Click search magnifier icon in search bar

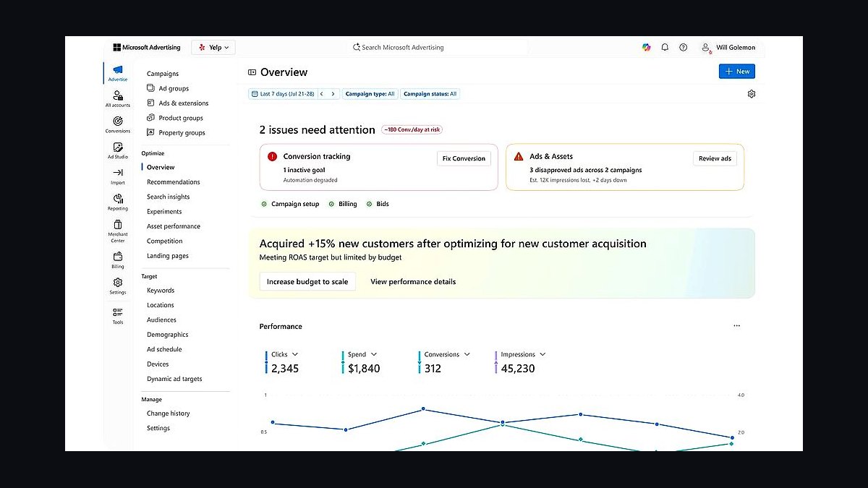[356, 48]
